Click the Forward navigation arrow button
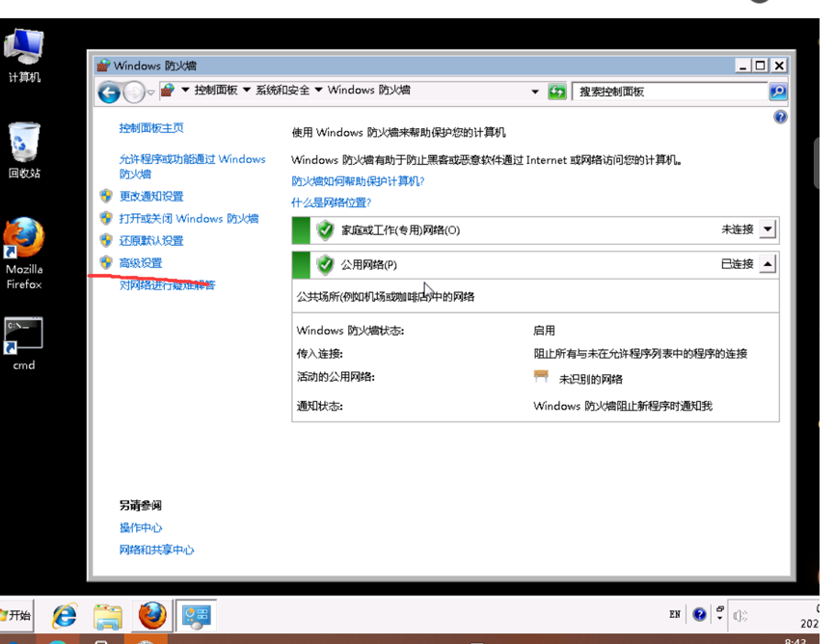 coord(133,93)
